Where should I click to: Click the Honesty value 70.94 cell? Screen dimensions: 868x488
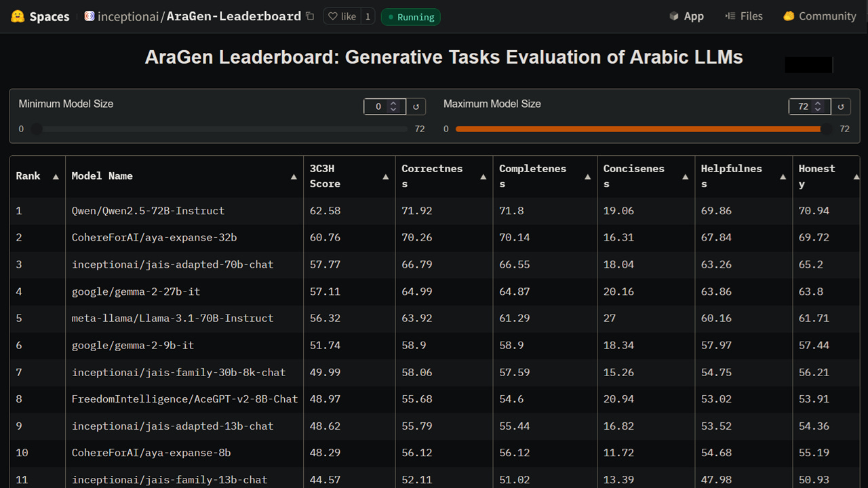(x=826, y=211)
